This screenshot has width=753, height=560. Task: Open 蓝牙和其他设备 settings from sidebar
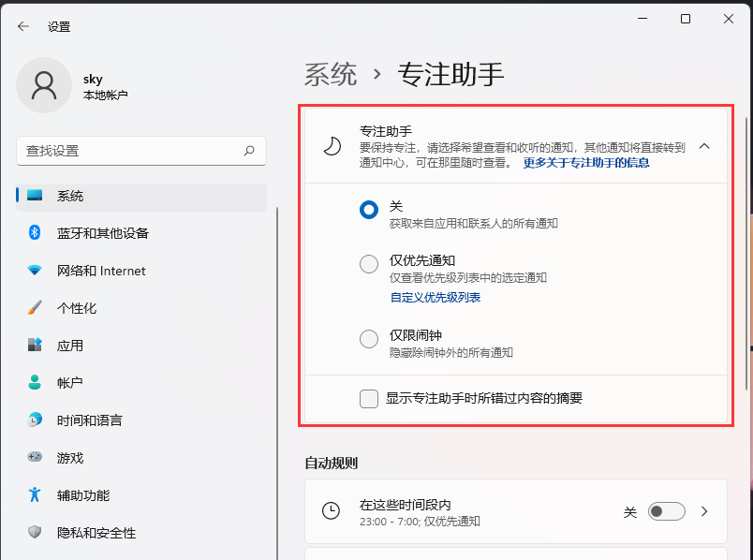pyautogui.click(x=94, y=232)
